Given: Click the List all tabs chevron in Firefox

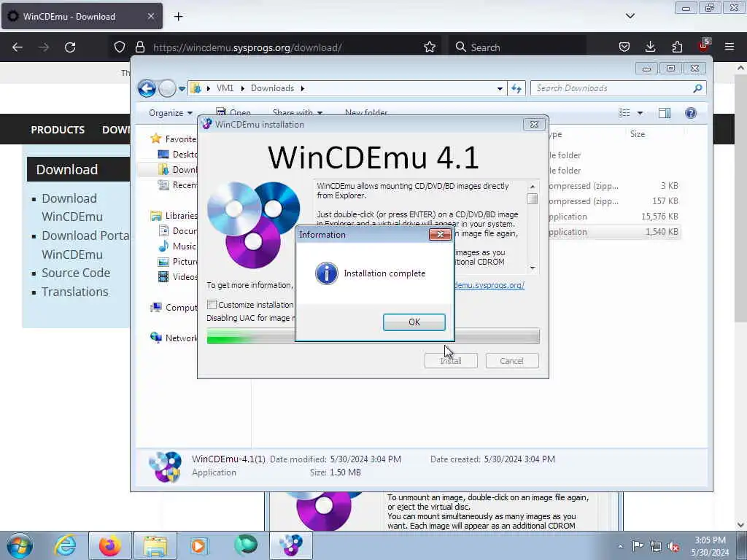Looking at the screenshot, I should pyautogui.click(x=630, y=16).
